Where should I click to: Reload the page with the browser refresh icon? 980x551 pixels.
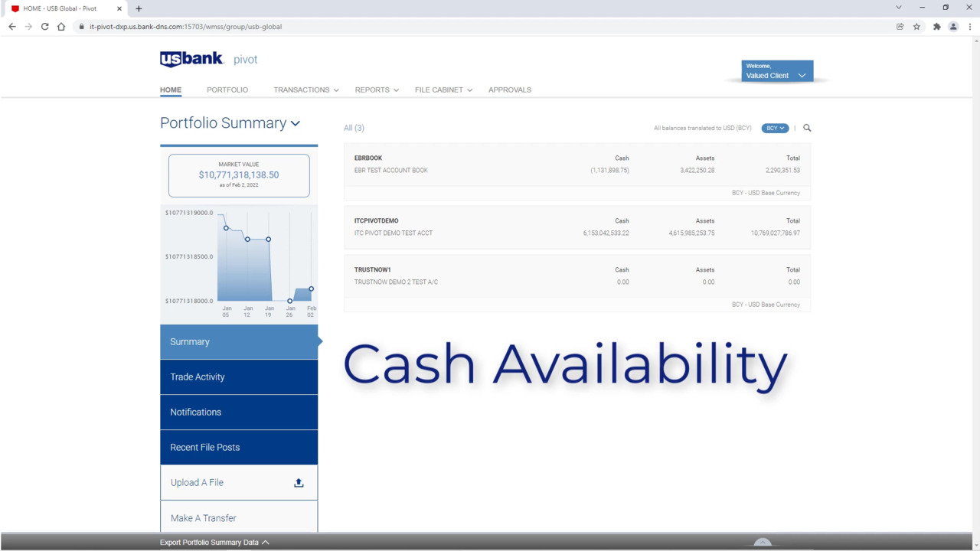(x=44, y=27)
